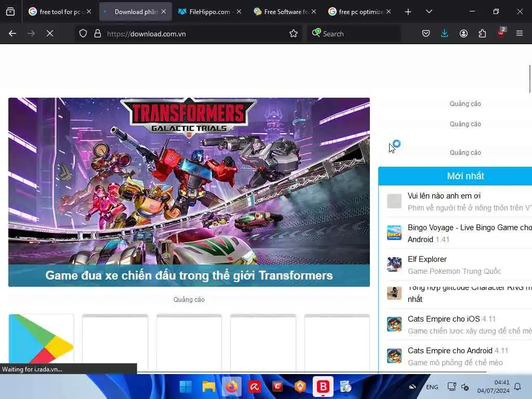
Task: Expand list all tabs dropdown
Action: (x=429, y=12)
